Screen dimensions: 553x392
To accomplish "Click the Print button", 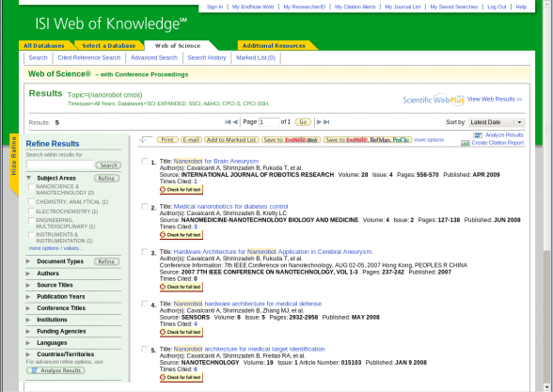I will coord(167,140).
